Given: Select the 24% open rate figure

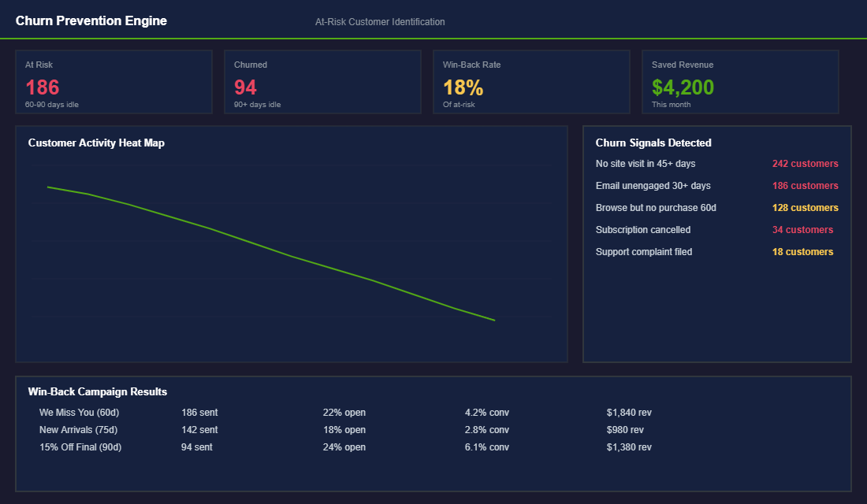Looking at the screenshot, I should [344, 447].
